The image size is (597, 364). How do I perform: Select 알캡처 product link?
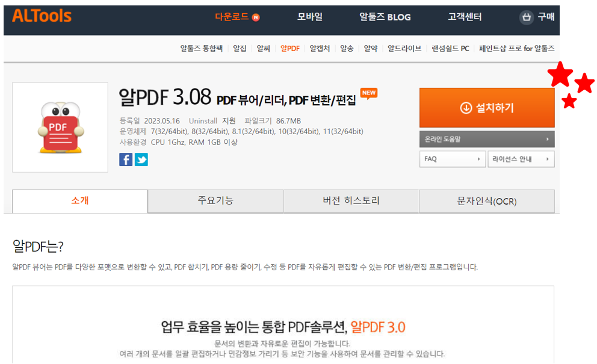tap(320, 48)
